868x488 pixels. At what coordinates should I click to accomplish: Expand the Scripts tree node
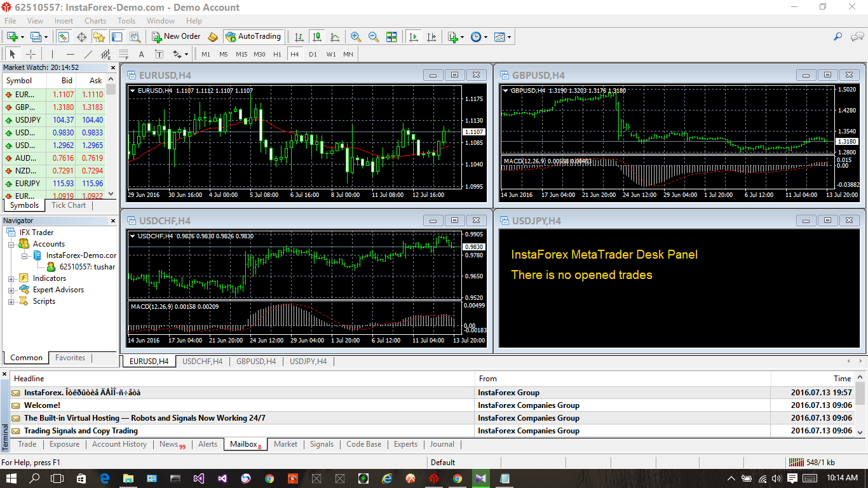(11, 301)
